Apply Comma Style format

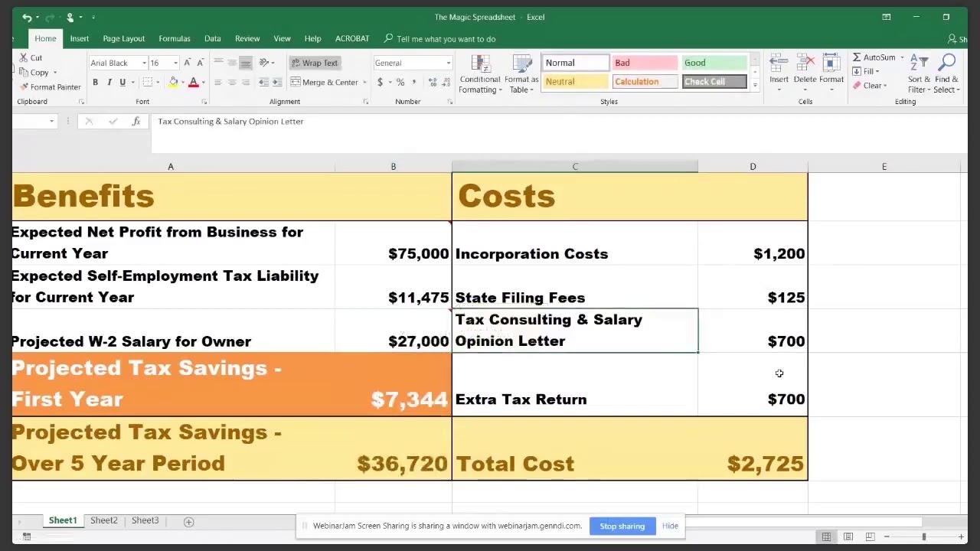pyautogui.click(x=413, y=82)
